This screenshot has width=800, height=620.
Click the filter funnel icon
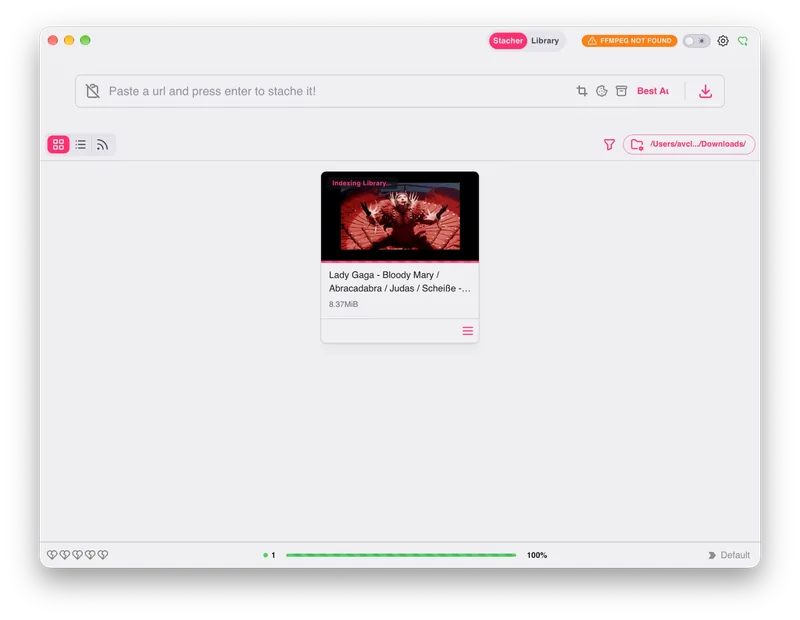click(x=609, y=144)
